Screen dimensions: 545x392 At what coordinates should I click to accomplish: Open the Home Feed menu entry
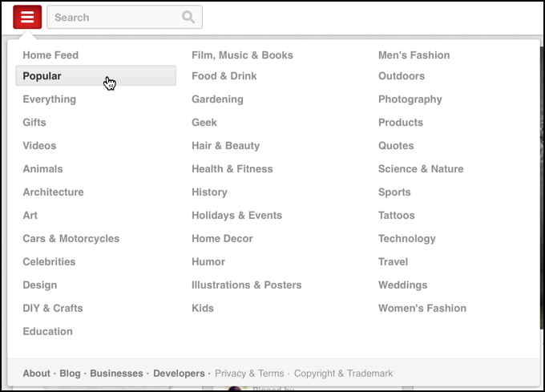point(50,55)
